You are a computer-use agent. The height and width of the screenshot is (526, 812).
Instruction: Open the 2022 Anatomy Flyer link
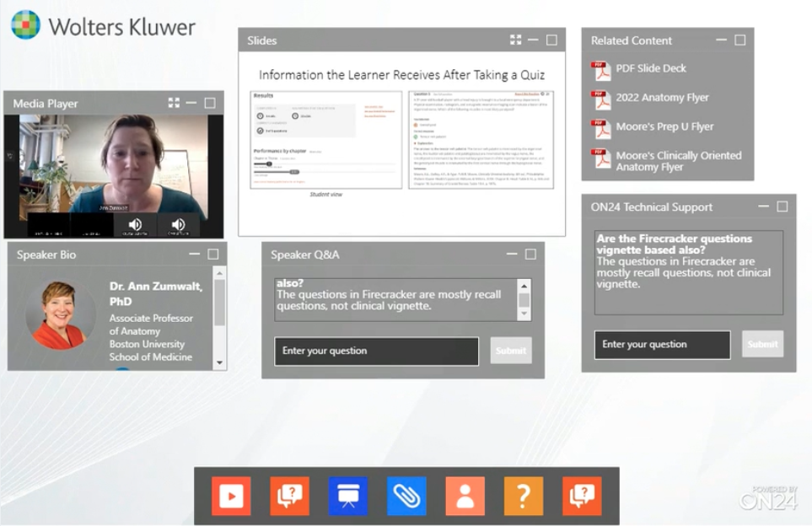662,98
